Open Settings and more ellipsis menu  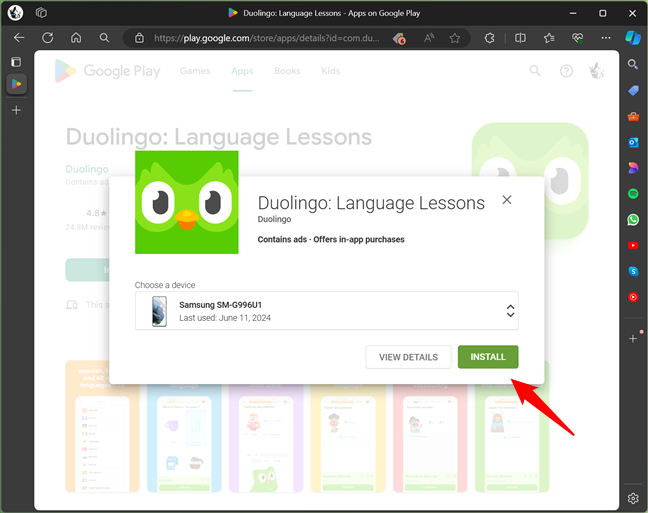pos(606,38)
